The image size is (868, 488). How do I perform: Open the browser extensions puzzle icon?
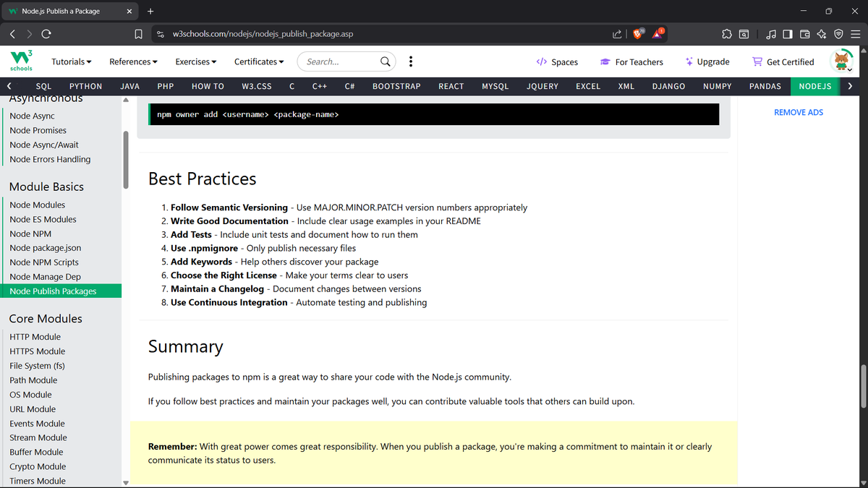[726, 34]
